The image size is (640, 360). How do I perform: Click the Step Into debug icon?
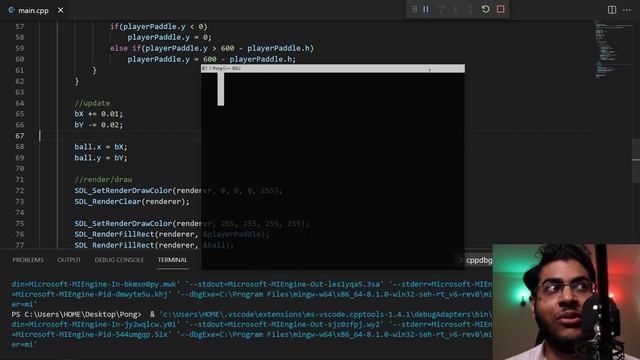point(456,9)
